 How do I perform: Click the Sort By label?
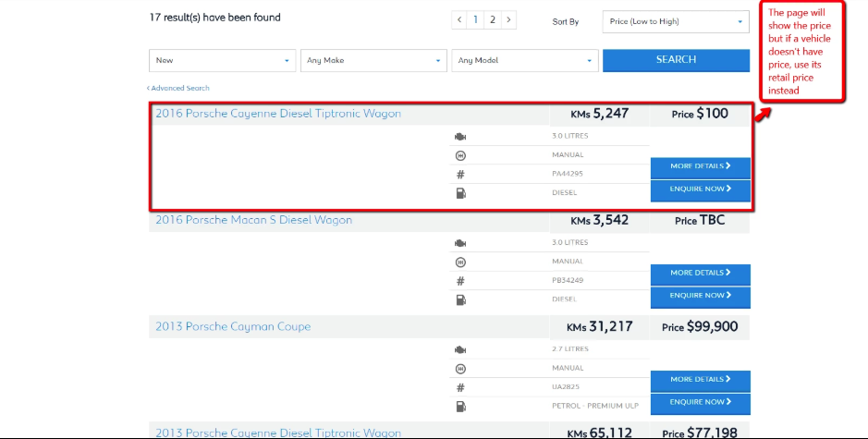tap(565, 21)
